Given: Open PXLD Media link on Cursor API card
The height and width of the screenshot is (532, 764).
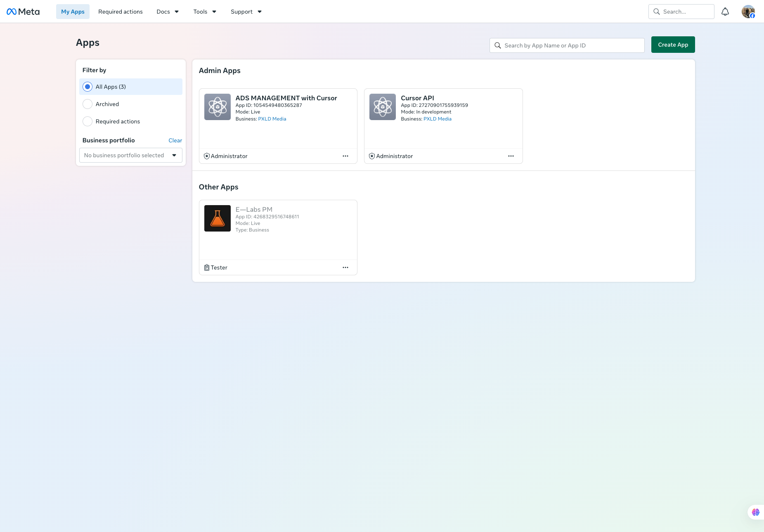Looking at the screenshot, I should (x=438, y=119).
